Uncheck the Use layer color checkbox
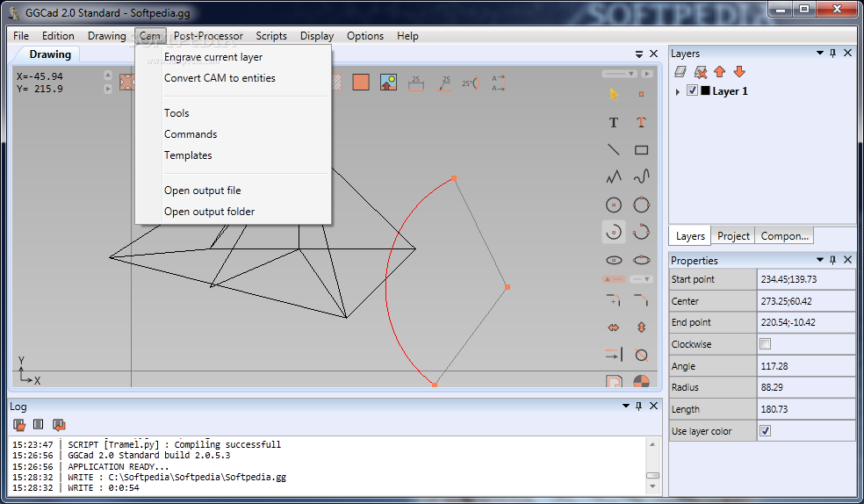Viewport: 864px width, 504px height. [766, 431]
